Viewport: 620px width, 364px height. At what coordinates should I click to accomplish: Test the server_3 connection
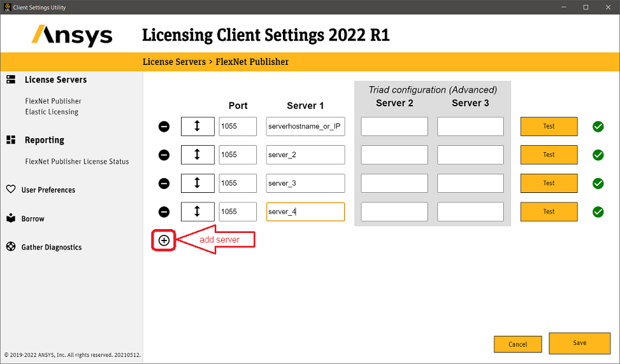pos(549,183)
